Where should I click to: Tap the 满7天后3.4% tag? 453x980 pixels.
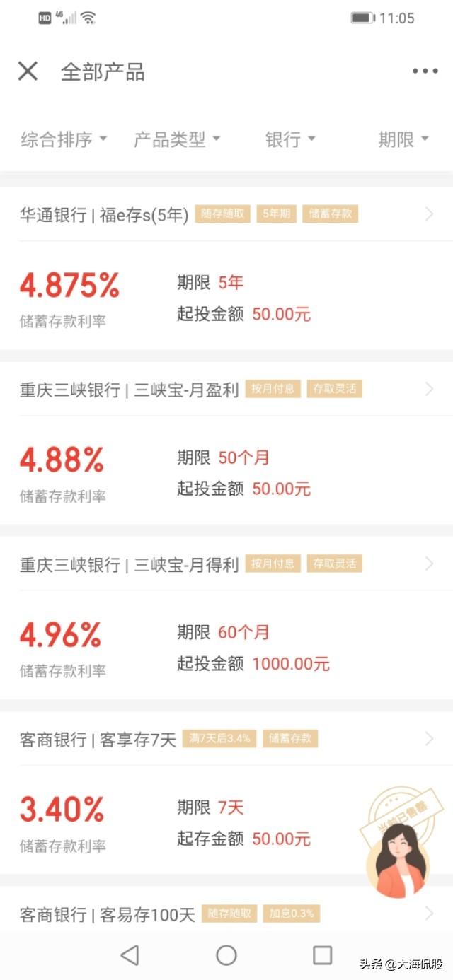[219, 739]
